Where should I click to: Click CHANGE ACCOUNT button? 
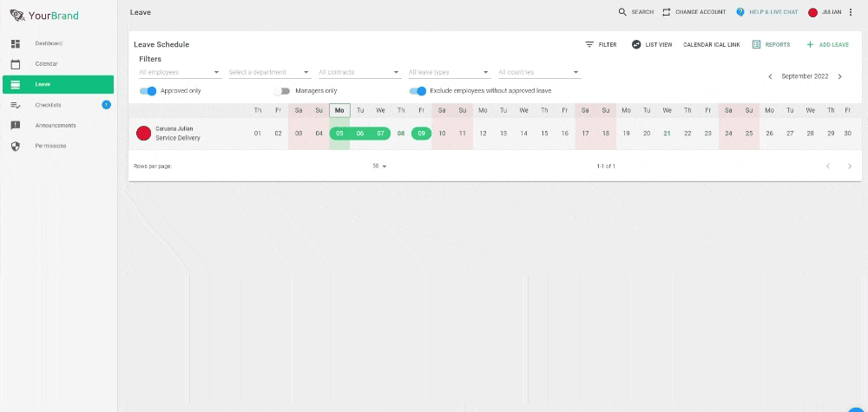[694, 12]
